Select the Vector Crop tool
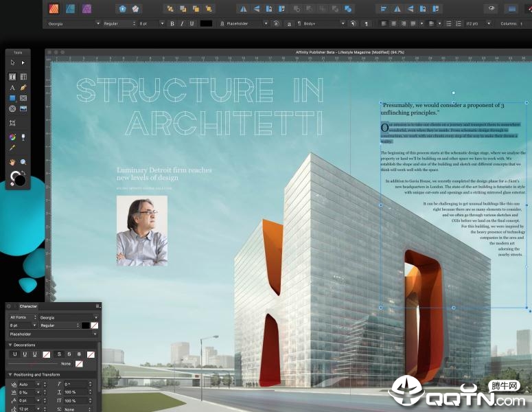This screenshot has height=412, width=532. click(12, 123)
